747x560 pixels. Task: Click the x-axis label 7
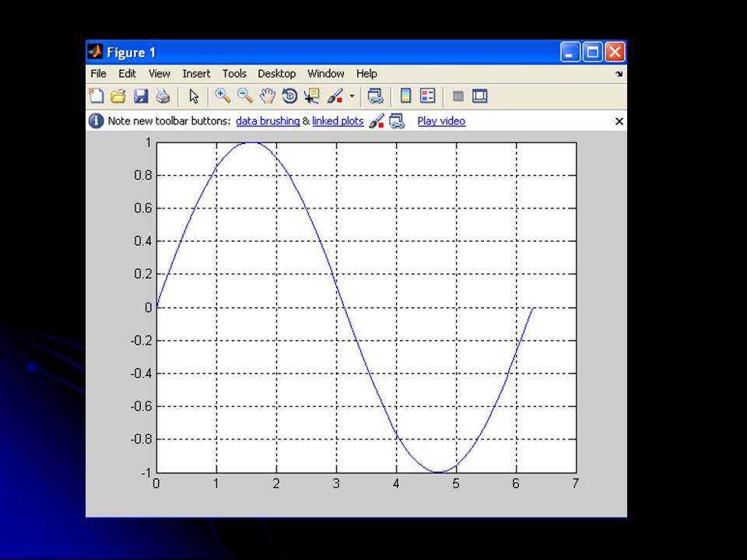tap(576, 484)
